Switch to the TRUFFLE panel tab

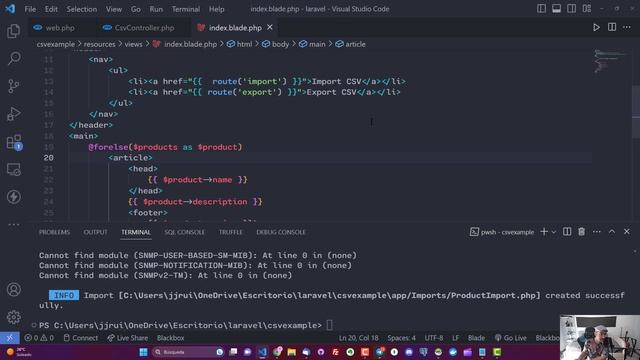231,232
